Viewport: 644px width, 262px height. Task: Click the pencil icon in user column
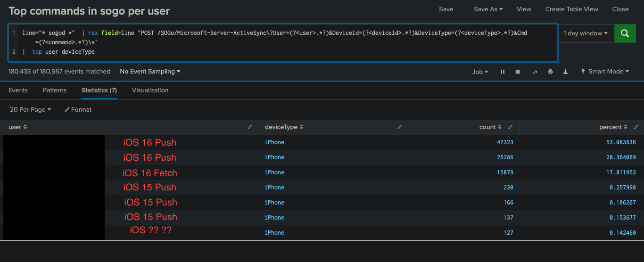pos(250,127)
